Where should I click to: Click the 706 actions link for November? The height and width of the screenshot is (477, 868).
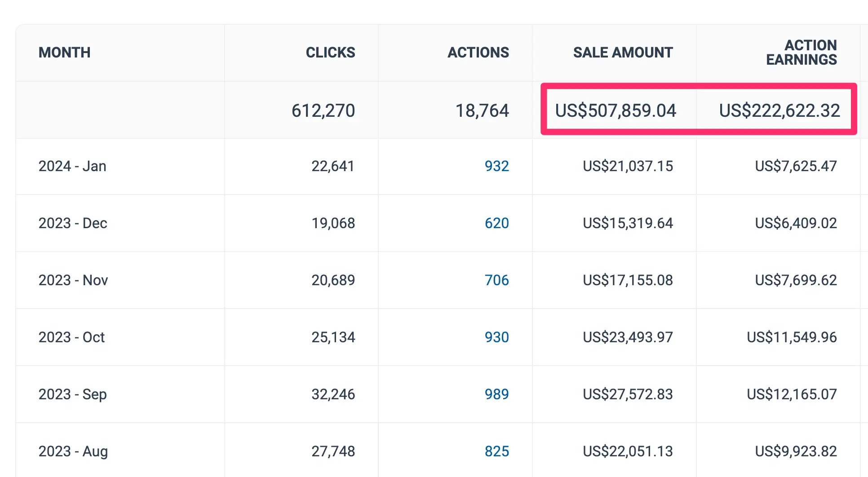click(x=496, y=280)
